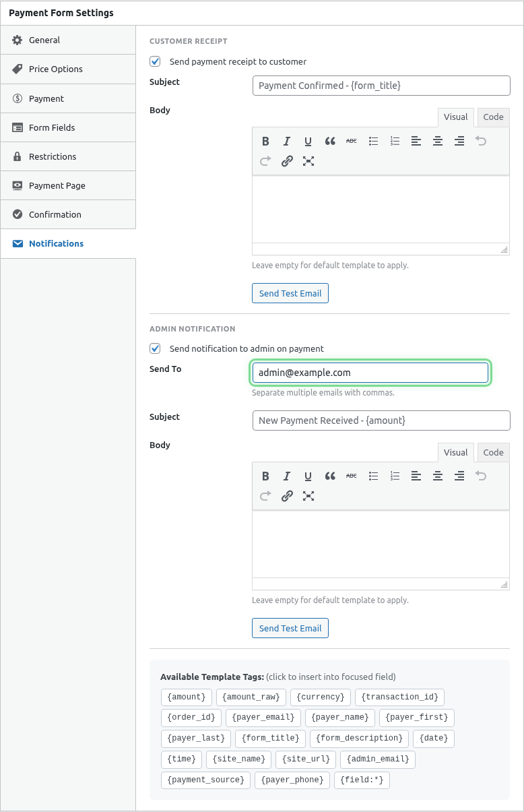Image resolution: width=524 pixels, height=812 pixels.
Task: Disable sending payment receipt to customer
Action: point(155,61)
